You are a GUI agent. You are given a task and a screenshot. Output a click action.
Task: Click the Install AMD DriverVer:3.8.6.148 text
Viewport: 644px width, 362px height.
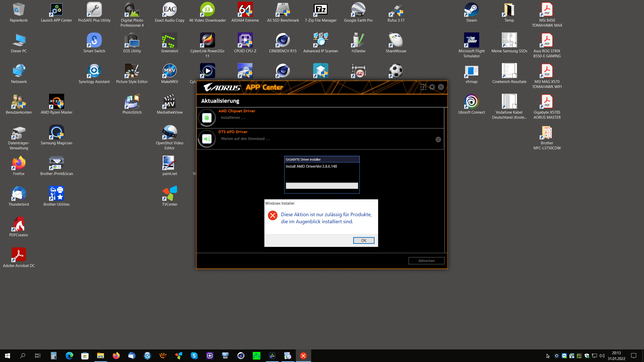(x=311, y=166)
